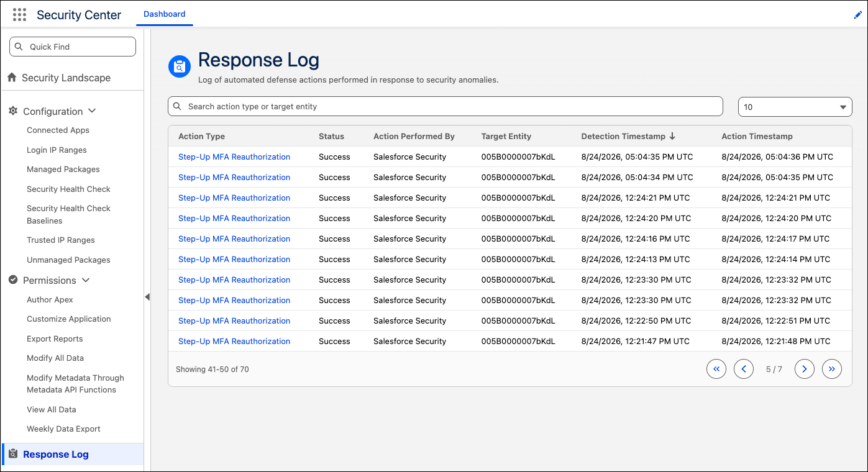Select Export Reports permission
The height and width of the screenshot is (472, 868).
click(55, 338)
